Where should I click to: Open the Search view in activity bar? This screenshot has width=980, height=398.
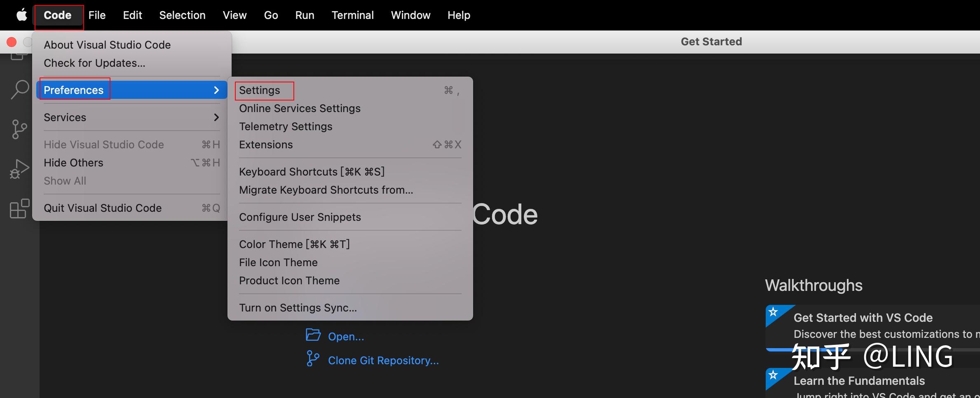[19, 89]
